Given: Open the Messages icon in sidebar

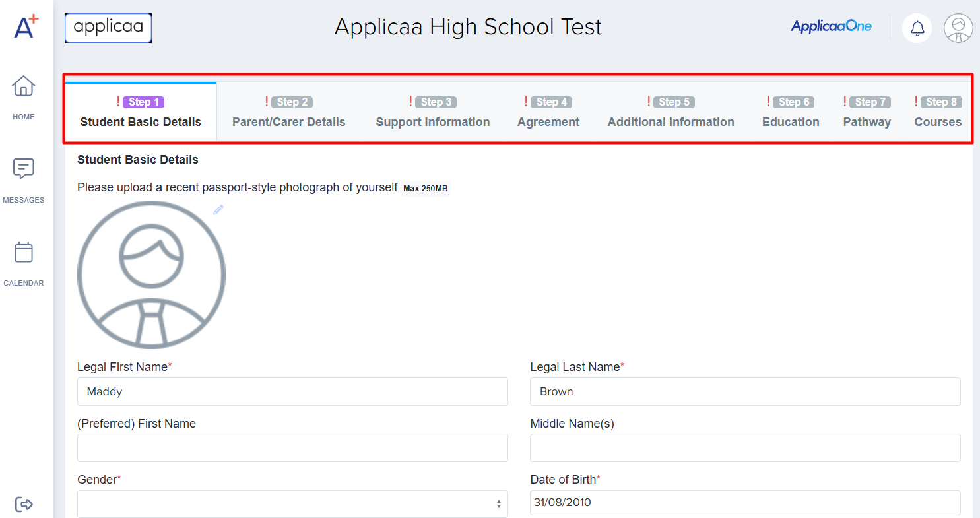Looking at the screenshot, I should click(24, 170).
